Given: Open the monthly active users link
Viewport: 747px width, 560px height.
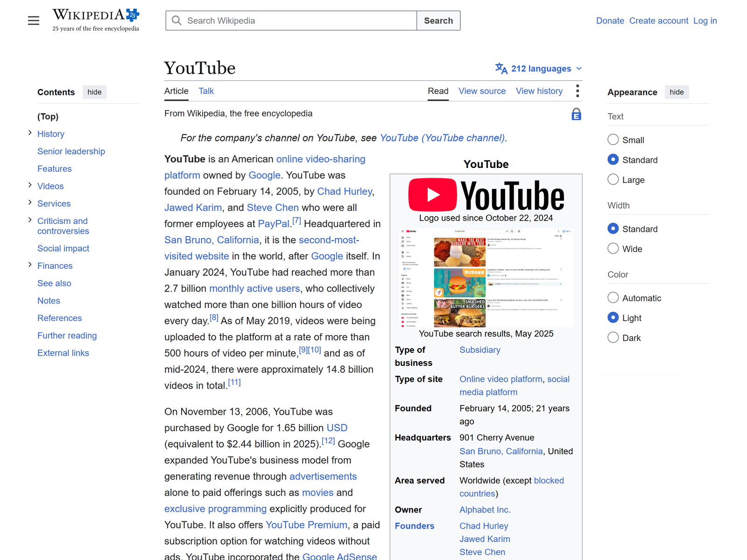Looking at the screenshot, I should click(x=254, y=288).
